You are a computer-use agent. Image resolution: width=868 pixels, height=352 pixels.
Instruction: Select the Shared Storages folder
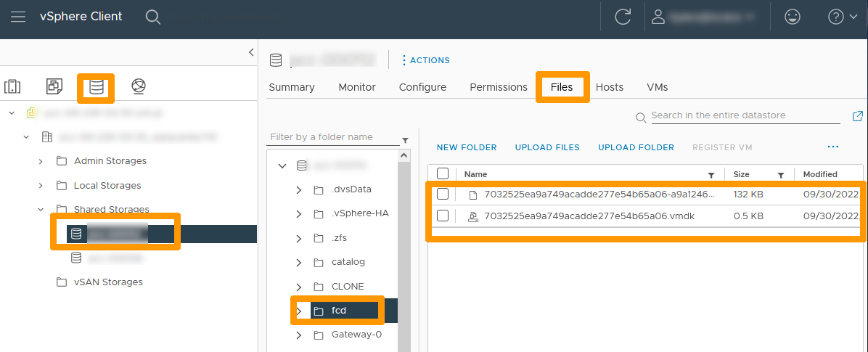(x=111, y=209)
